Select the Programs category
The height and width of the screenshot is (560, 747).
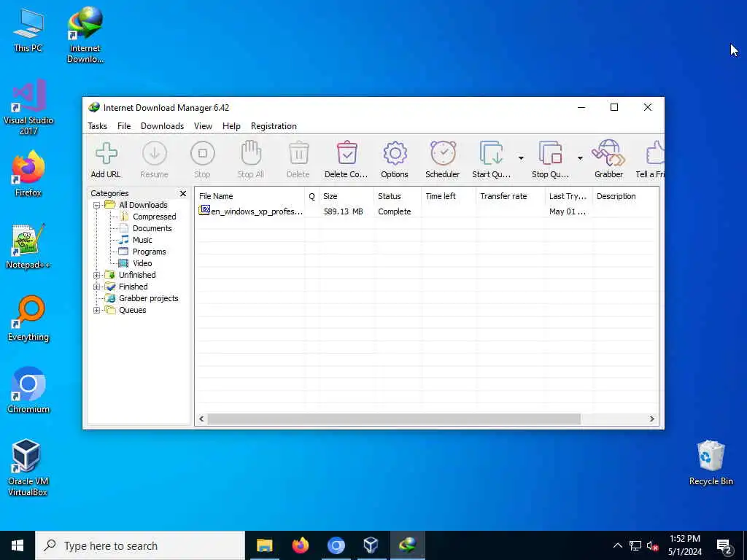149,252
